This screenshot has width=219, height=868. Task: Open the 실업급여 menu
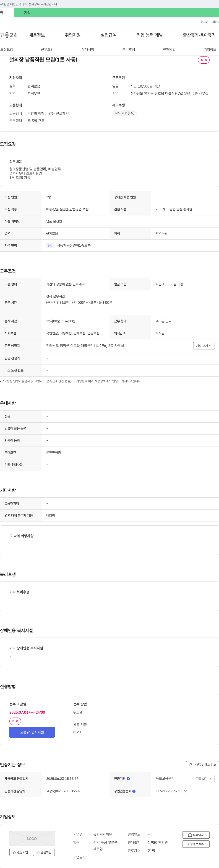click(108, 35)
